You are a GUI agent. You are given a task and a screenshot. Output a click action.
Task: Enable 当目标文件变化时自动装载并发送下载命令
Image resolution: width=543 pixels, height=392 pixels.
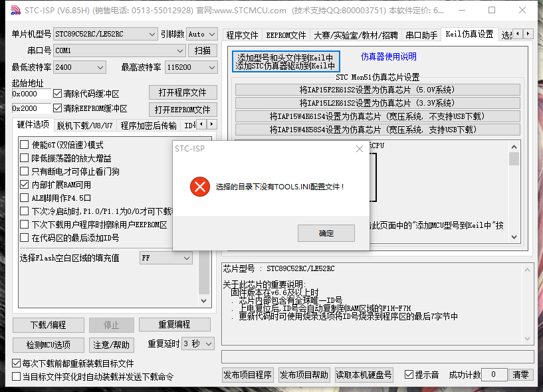(x=16, y=377)
